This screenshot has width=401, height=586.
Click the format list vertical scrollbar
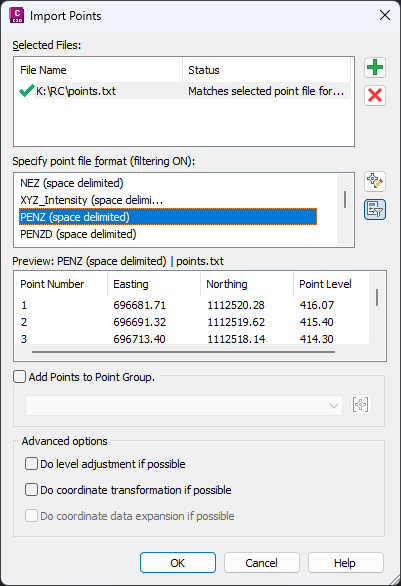coord(345,200)
